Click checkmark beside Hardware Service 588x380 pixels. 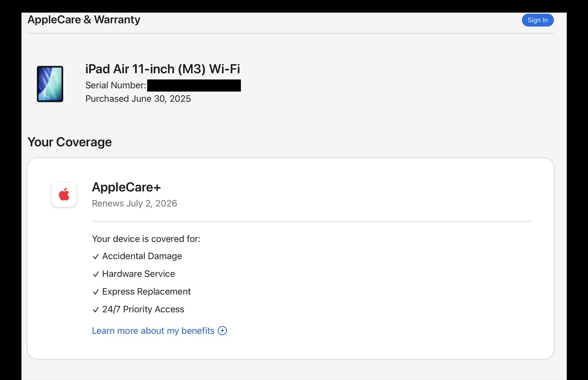click(96, 274)
